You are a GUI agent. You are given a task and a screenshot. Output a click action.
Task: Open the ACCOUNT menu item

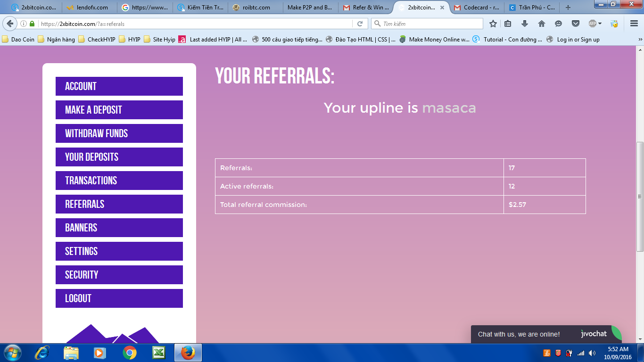tap(119, 86)
